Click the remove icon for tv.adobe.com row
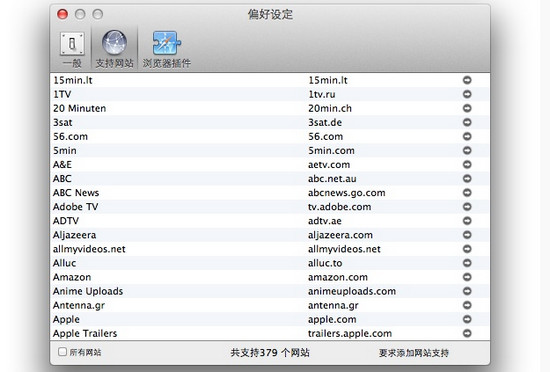 click(467, 207)
